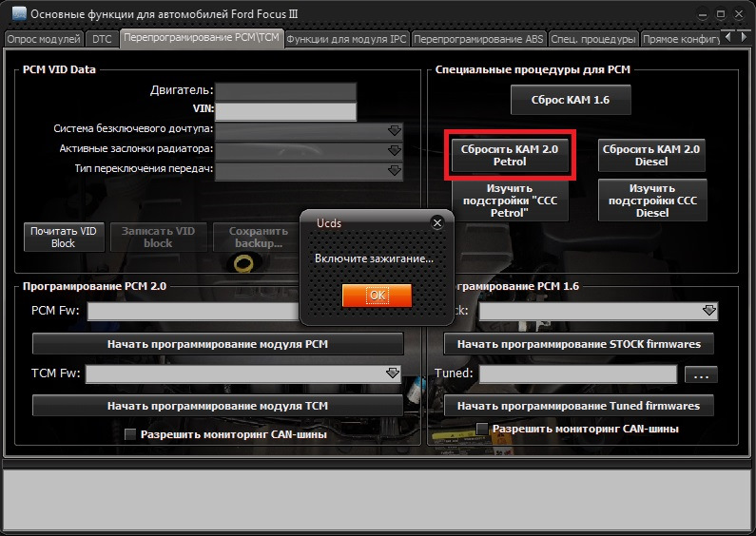Click Начать программирование модуля PCM
756x536 pixels.
click(x=218, y=344)
